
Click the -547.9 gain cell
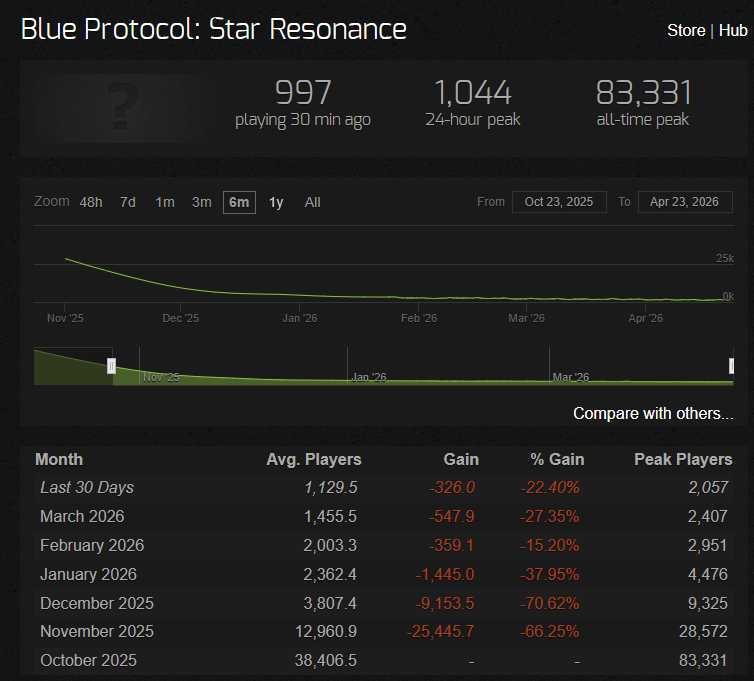(x=451, y=516)
